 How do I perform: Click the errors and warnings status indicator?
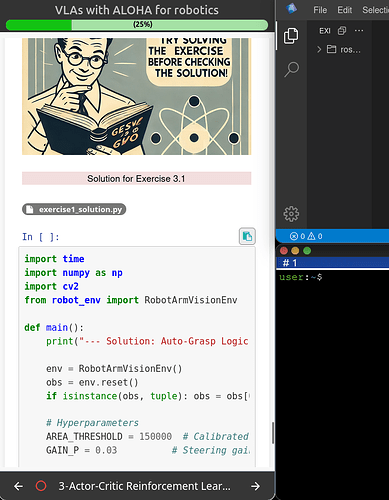[306, 236]
